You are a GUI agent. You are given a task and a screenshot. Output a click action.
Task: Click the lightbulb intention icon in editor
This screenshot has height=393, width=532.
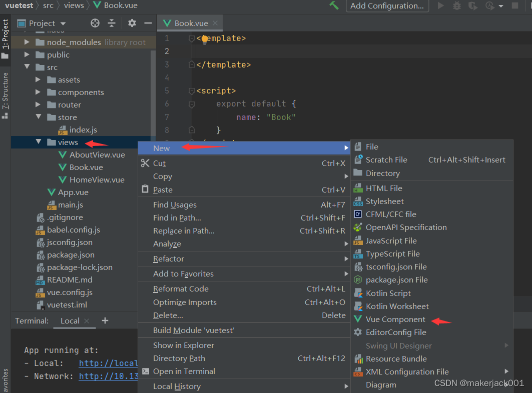204,39
